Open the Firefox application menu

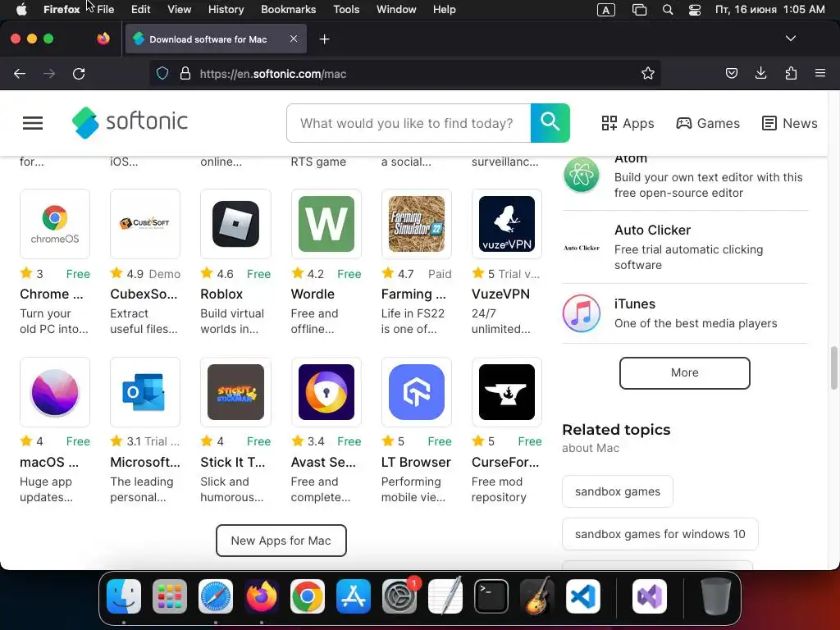pos(820,73)
